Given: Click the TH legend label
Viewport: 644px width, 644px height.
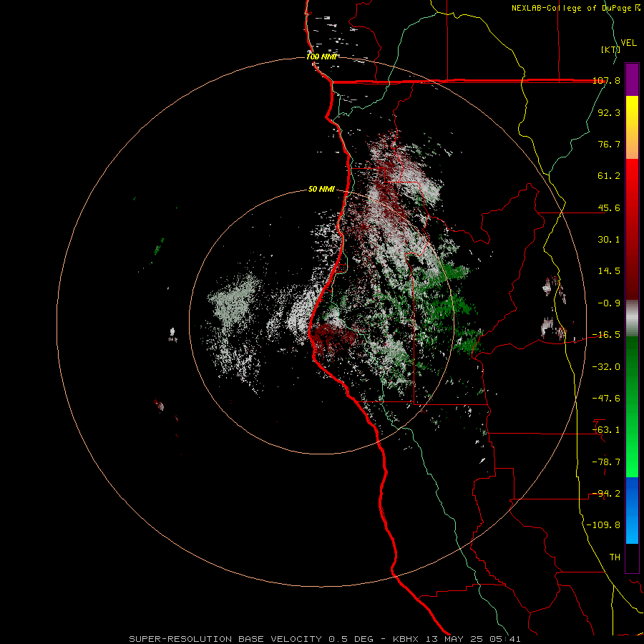Looking at the screenshot, I should coord(615,557).
